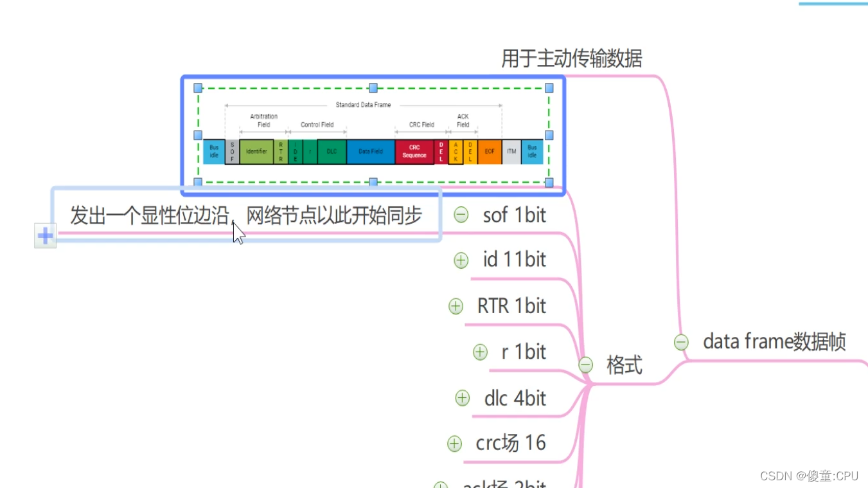This screenshot has height=488, width=868.
Task: Expand the "r 1bit" node
Action: pos(479,352)
